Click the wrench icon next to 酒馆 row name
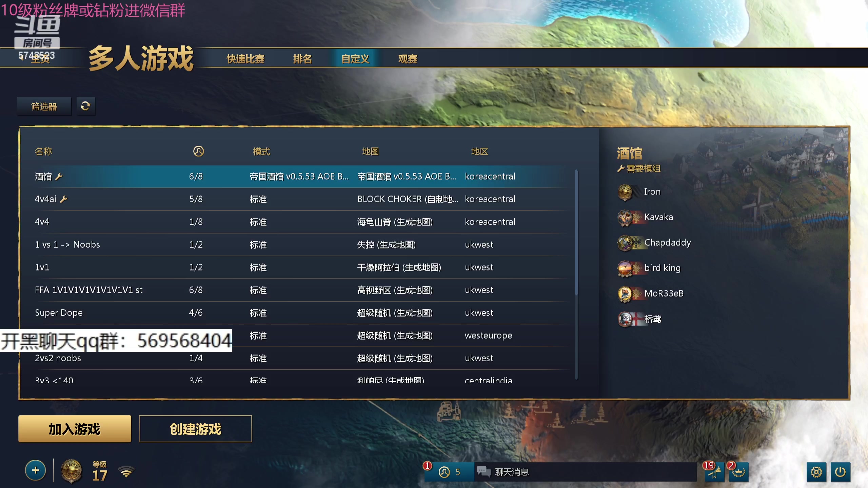Viewport: 868px width, 488px height. [59, 176]
